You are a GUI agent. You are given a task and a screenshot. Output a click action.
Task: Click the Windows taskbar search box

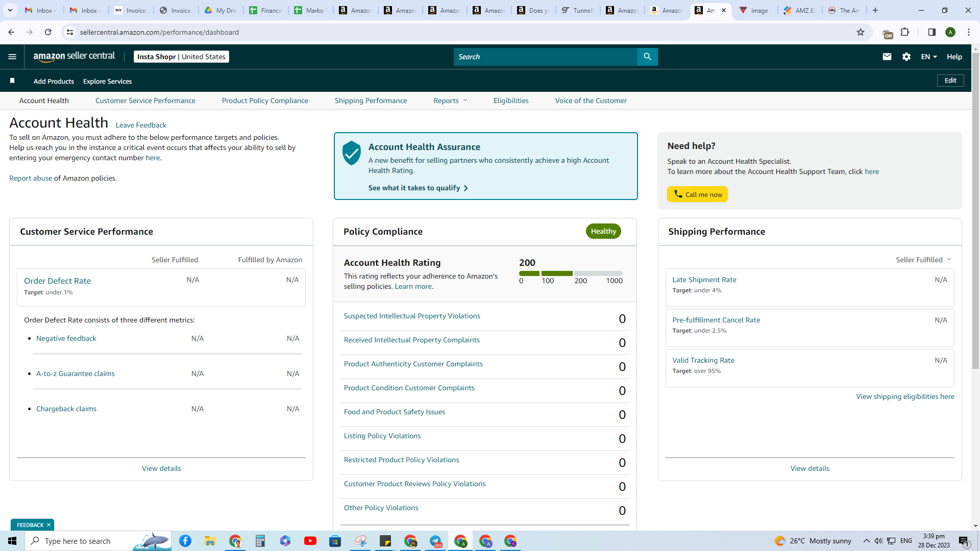point(98,541)
